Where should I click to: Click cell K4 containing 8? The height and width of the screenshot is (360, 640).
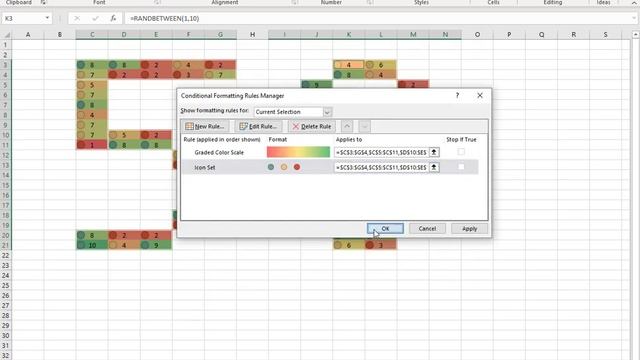tap(349, 75)
